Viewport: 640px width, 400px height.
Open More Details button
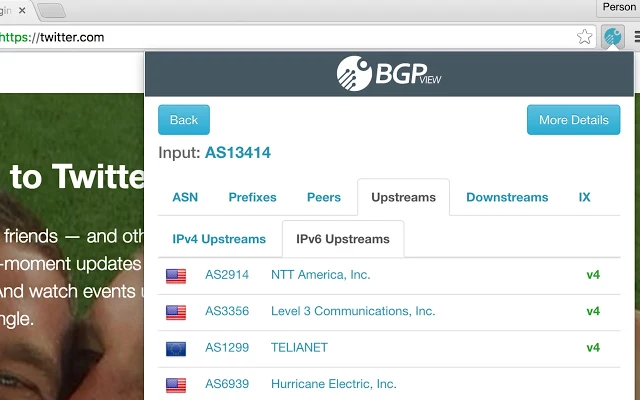[x=573, y=120]
